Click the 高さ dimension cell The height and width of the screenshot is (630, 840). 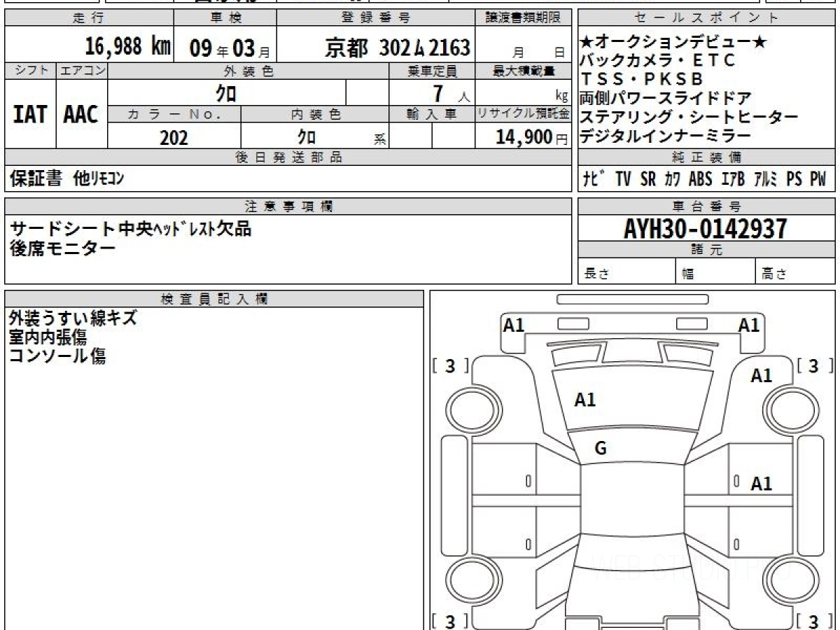pyautogui.click(x=795, y=272)
